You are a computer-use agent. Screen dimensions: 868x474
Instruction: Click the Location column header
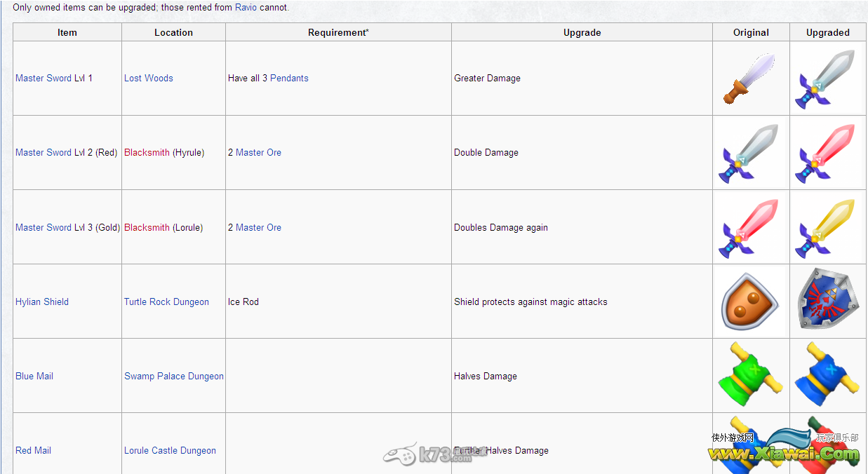pyautogui.click(x=173, y=32)
